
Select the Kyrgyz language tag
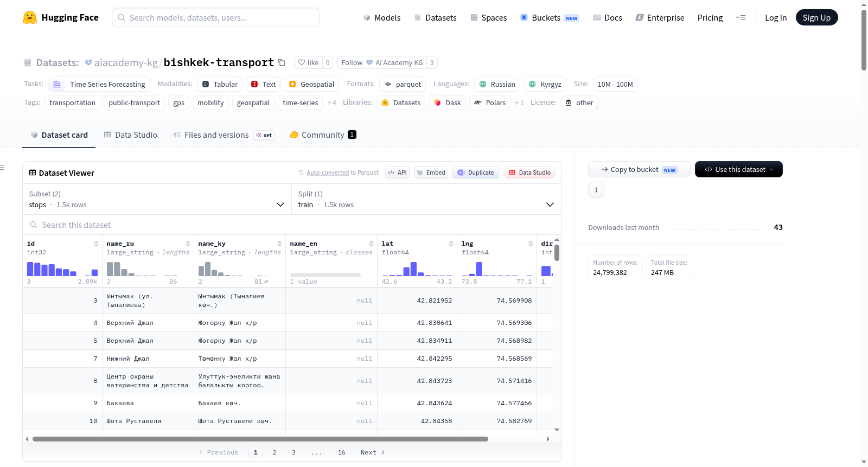click(545, 84)
